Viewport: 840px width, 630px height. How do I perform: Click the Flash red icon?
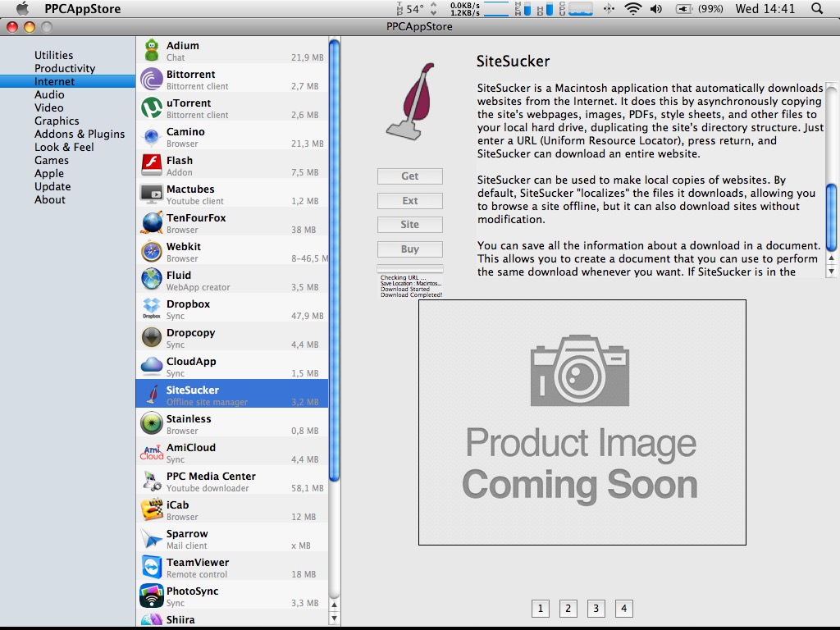click(x=152, y=165)
